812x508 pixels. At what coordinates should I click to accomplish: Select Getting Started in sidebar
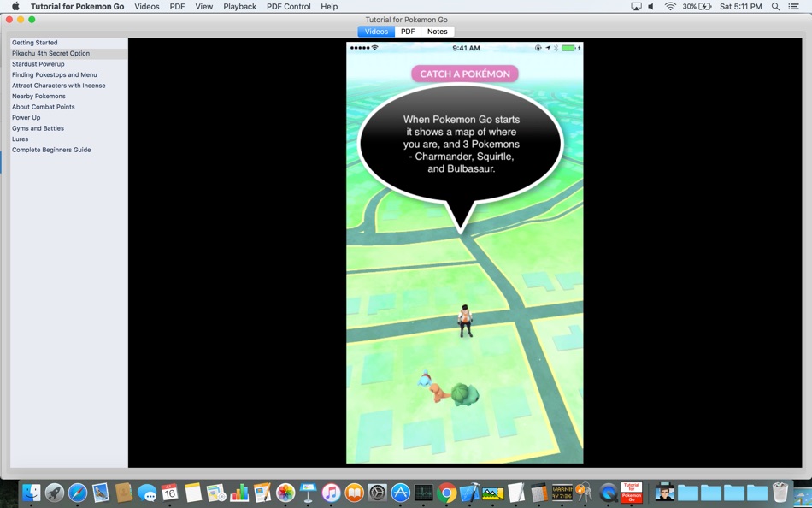point(69,43)
